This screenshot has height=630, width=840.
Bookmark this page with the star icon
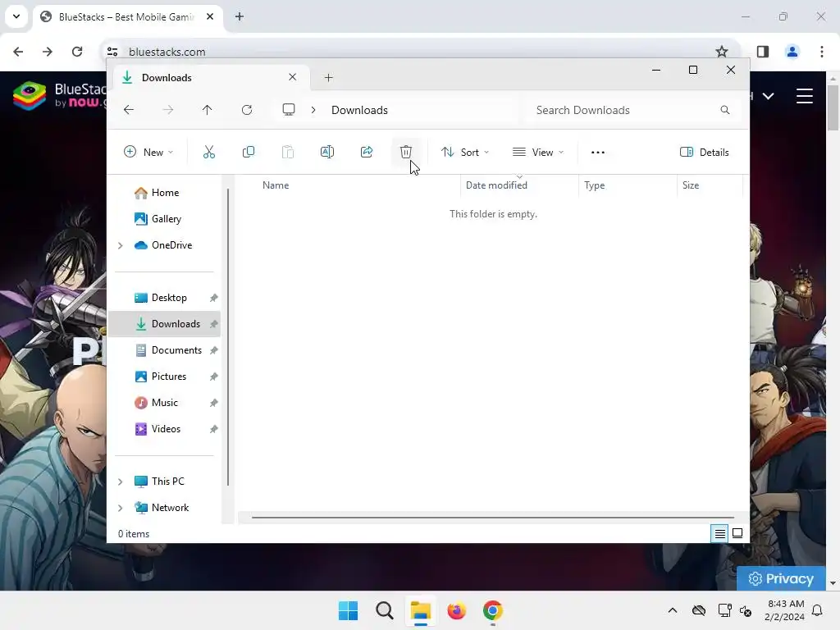pyautogui.click(x=722, y=52)
